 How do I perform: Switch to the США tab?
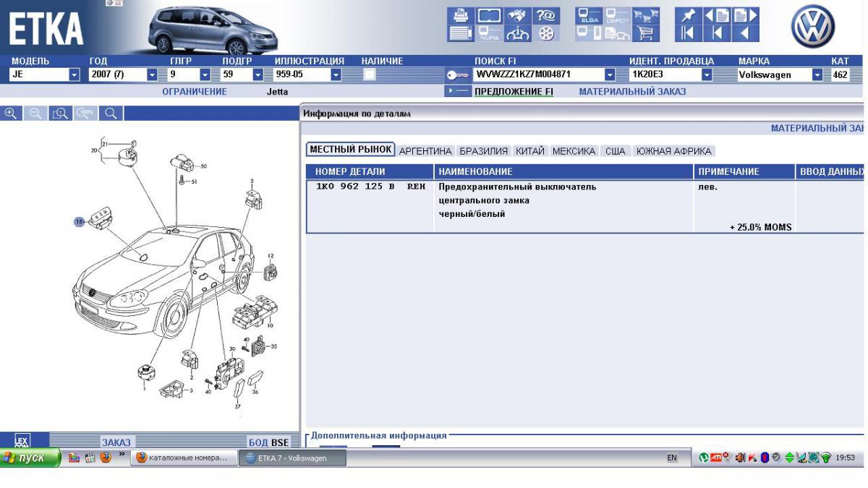click(x=616, y=151)
